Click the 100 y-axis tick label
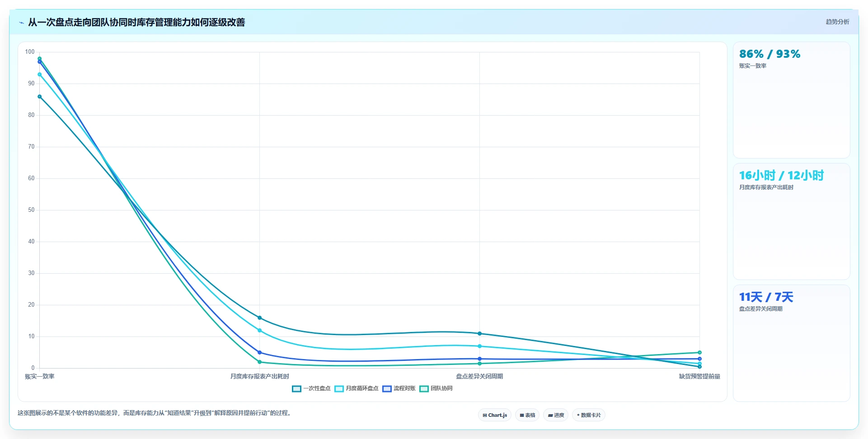 pos(30,52)
